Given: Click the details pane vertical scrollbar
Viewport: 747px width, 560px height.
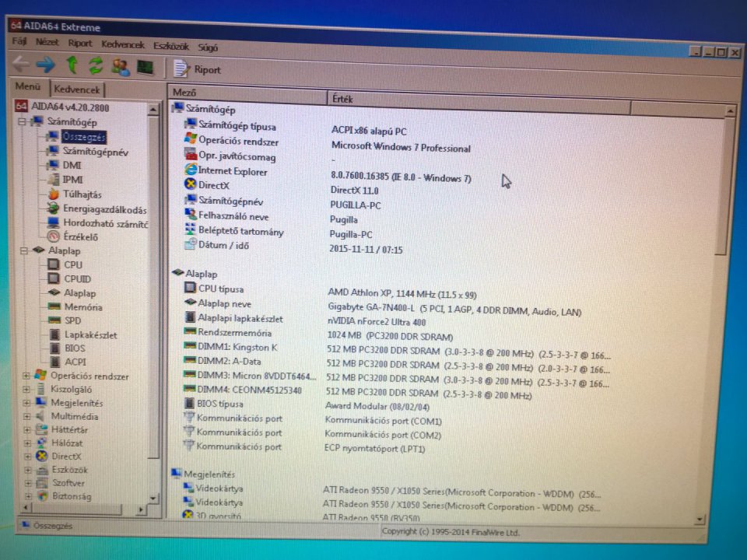Looking at the screenshot, I should [x=724, y=186].
